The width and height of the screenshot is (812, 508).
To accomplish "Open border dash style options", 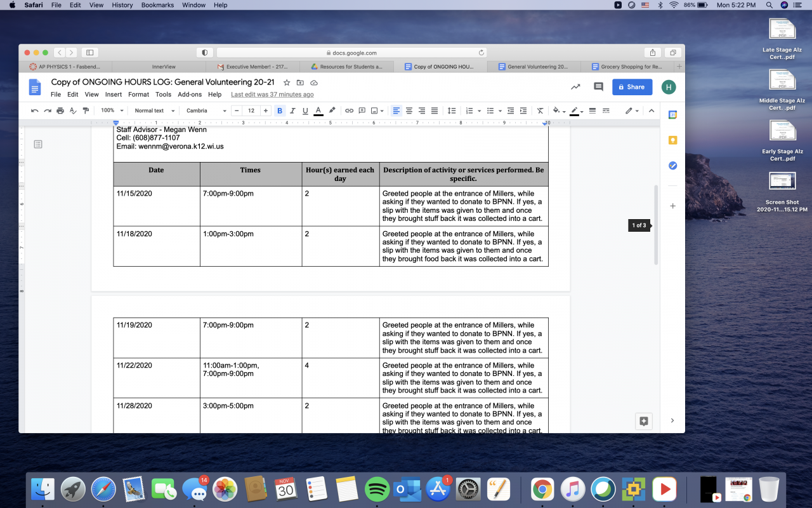I will pos(606,110).
